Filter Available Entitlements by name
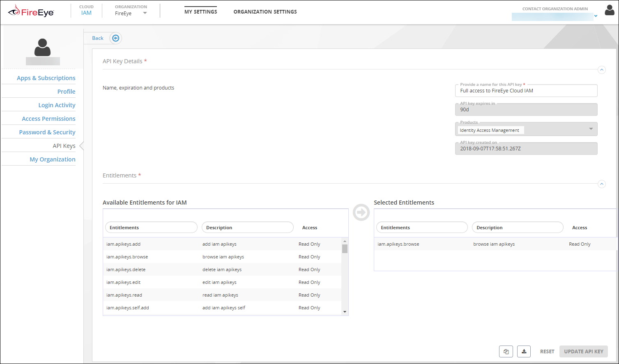Screen dimensions: 619x364 [x=151, y=228]
